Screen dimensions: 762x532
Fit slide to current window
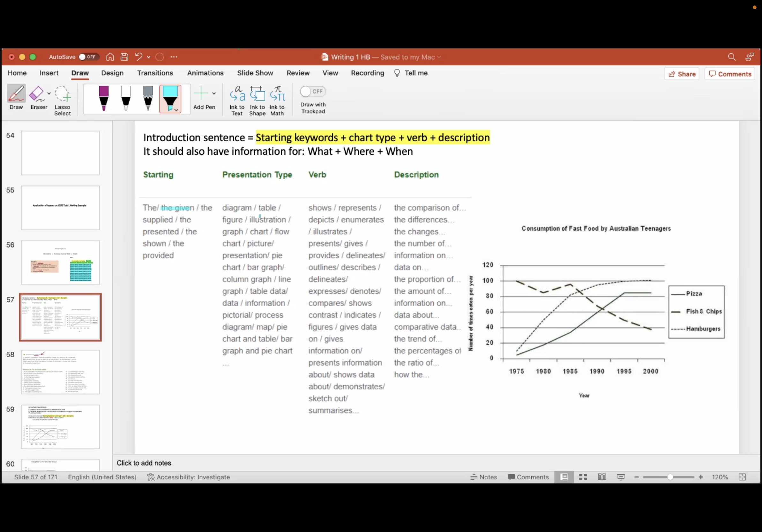coord(742,477)
